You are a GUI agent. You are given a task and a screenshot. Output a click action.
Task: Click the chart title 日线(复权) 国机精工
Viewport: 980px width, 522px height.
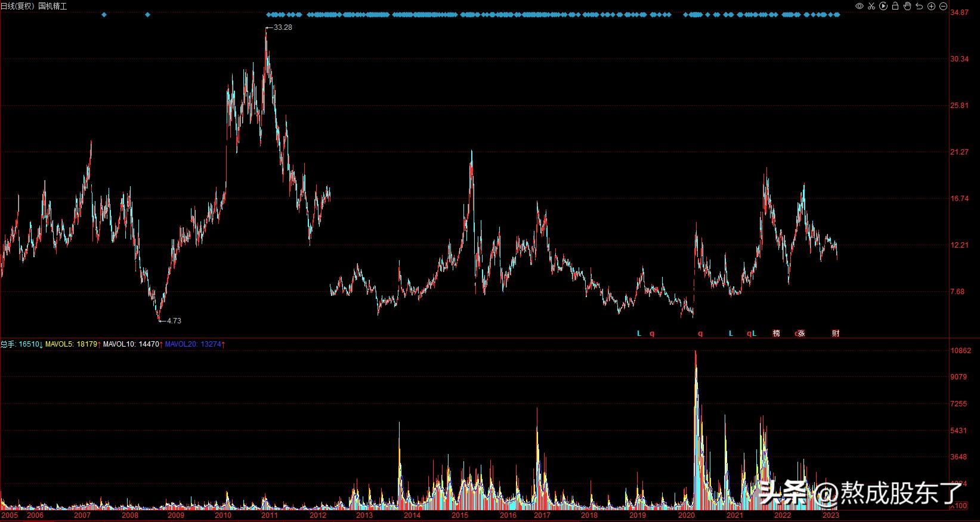pyautogui.click(x=34, y=6)
